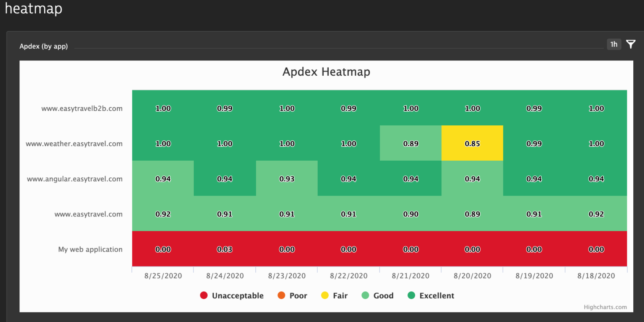Screen dimensions: 644x322
Task: Click the yellow Fair legend dot
Action: click(325, 295)
